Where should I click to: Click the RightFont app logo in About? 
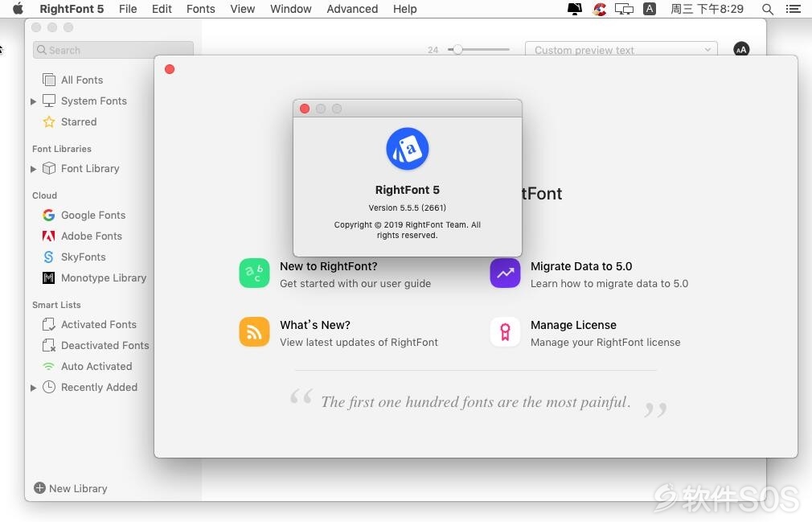point(408,149)
